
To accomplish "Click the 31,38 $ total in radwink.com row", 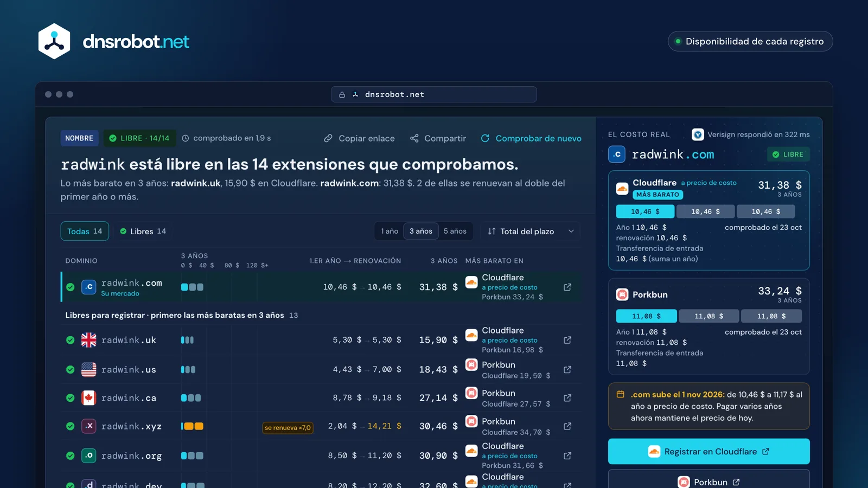I will [x=438, y=287].
